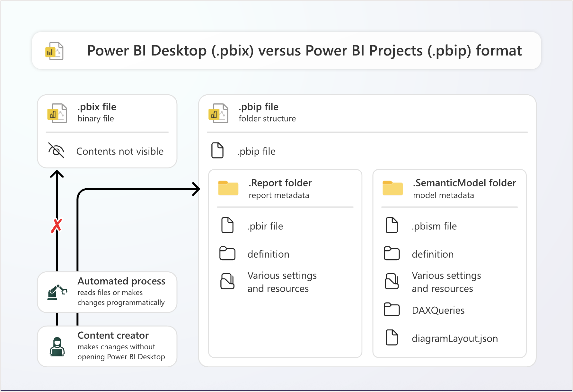The image size is (573, 392).
Task: Select the .pbir file document icon
Action: point(228,226)
